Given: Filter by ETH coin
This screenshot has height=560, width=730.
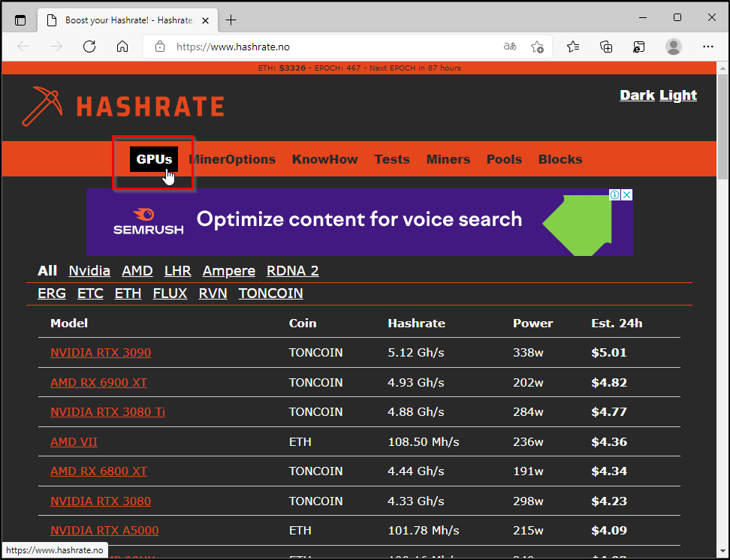Looking at the screenshot, I should (x=128, y=294).
